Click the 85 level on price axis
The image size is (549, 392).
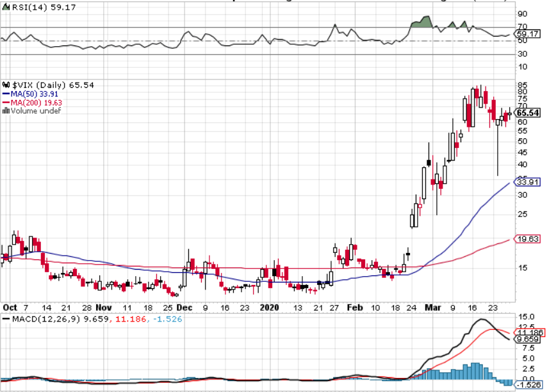point(522,85)
